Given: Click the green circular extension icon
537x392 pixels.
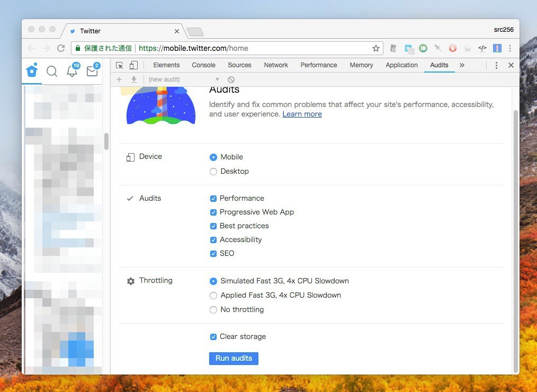Looking at the screenshot, I should point(423,48).
